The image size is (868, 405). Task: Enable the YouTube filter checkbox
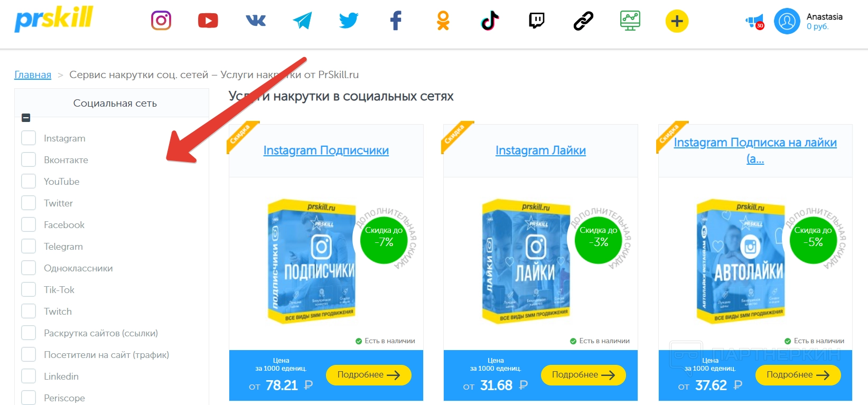pyautogui.click(x=29, y=181)
